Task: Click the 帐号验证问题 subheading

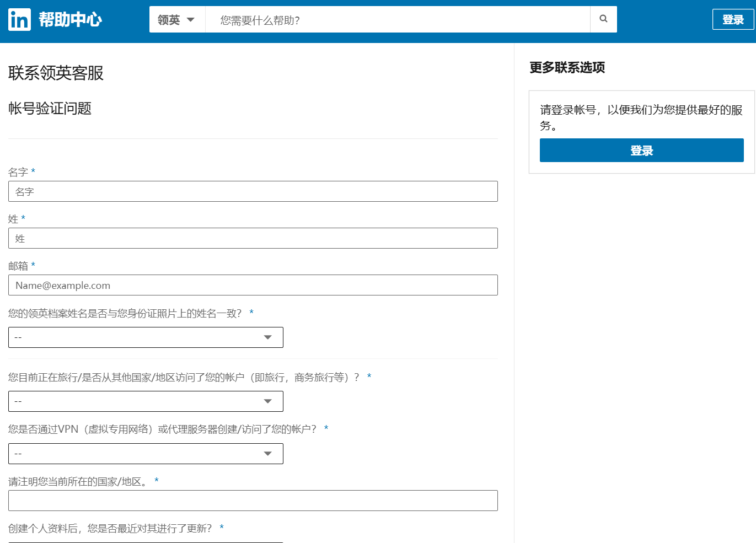Action: click(50, 109)
